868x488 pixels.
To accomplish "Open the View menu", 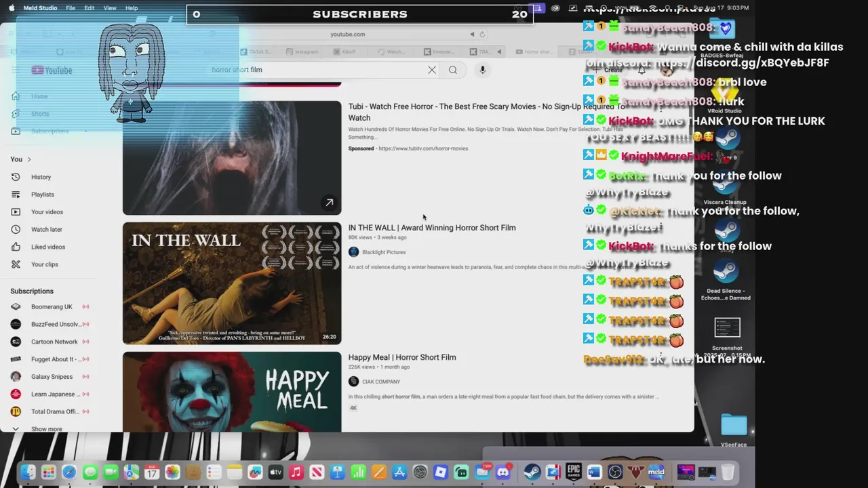I will [110, 8].
